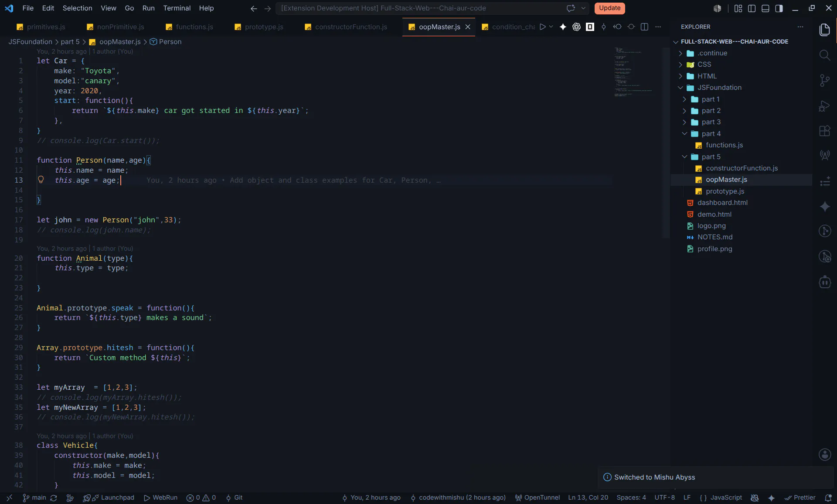Change indentation via Spaces: 4
The image size is (837, 504).
pos(631,498)
